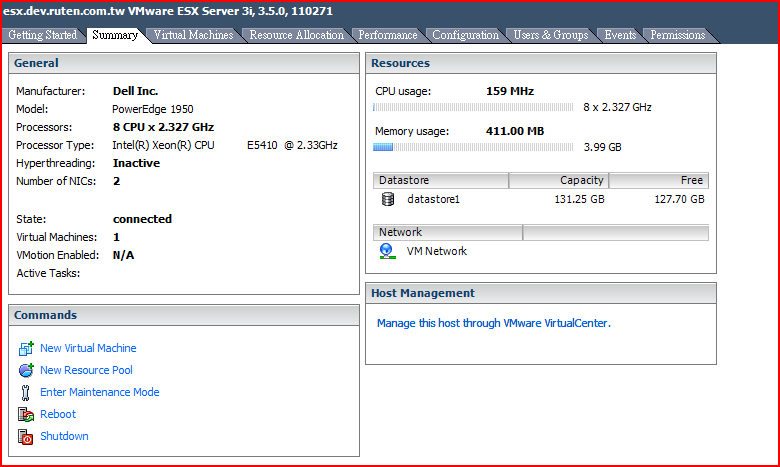This screenshot has width=780, height=467.
Task: Click the 8 CPU x 2.327 GHz processors value
Action: click(x=163, y=127)
